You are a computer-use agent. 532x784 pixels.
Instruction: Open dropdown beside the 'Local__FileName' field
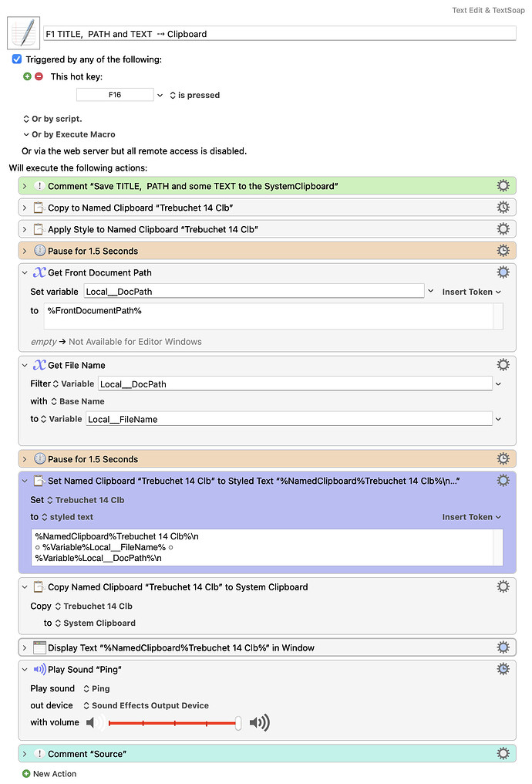tap(498, 419)
